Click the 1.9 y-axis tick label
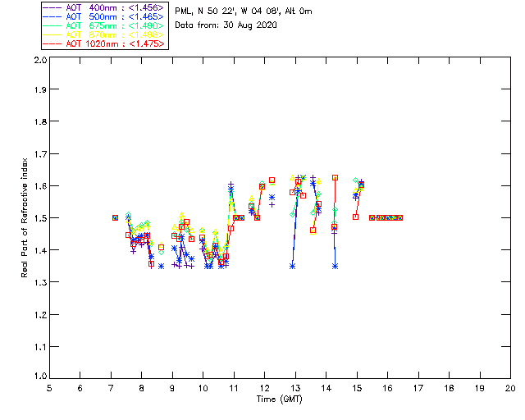 [x=40, y=89]
